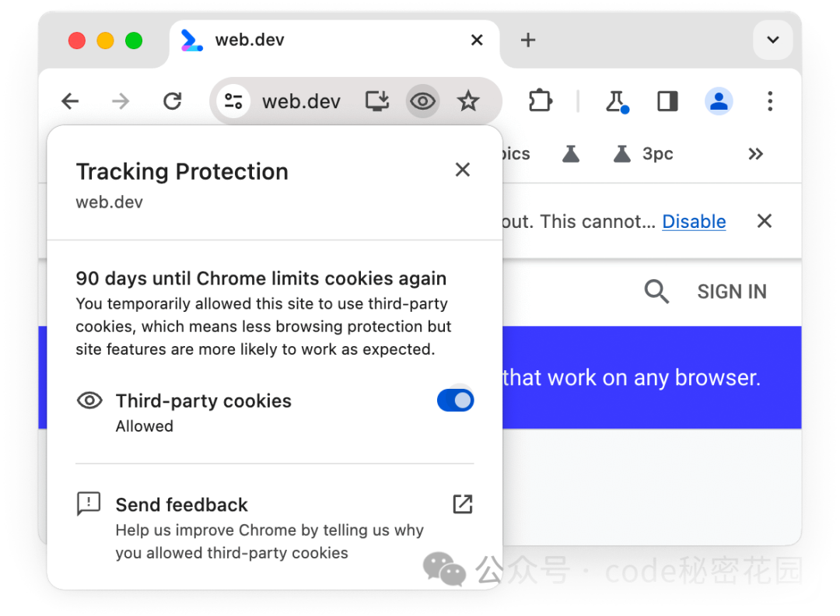Click the Tracking Protection eye icon in address bar
The width and height of the screenshot is (840, 616).
point(422,100)
